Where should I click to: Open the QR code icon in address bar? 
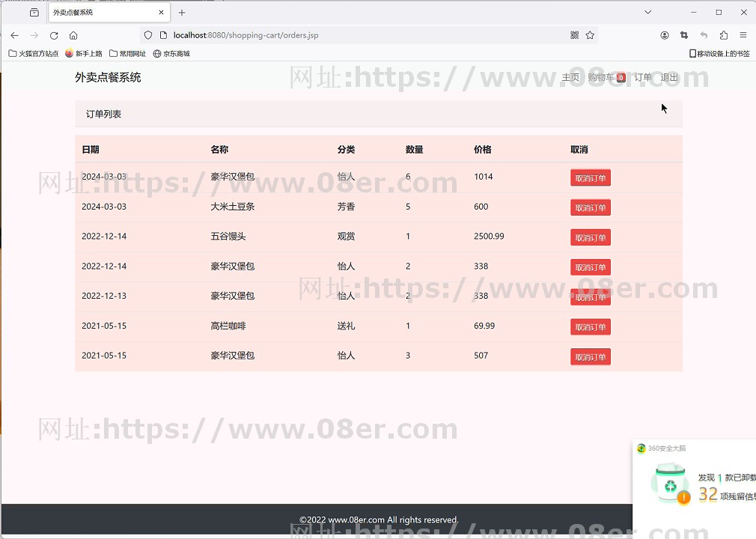[x=574, y=35]
